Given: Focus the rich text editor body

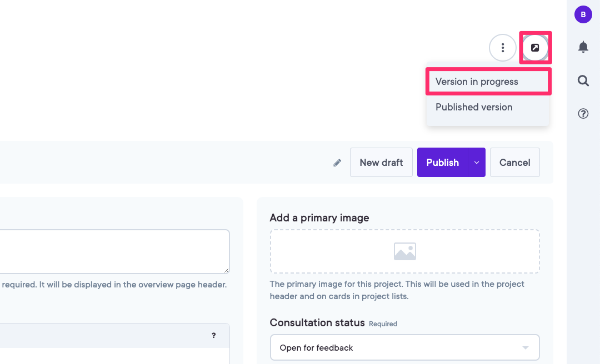Looking at the screenshot, I should tap(111, 356).
